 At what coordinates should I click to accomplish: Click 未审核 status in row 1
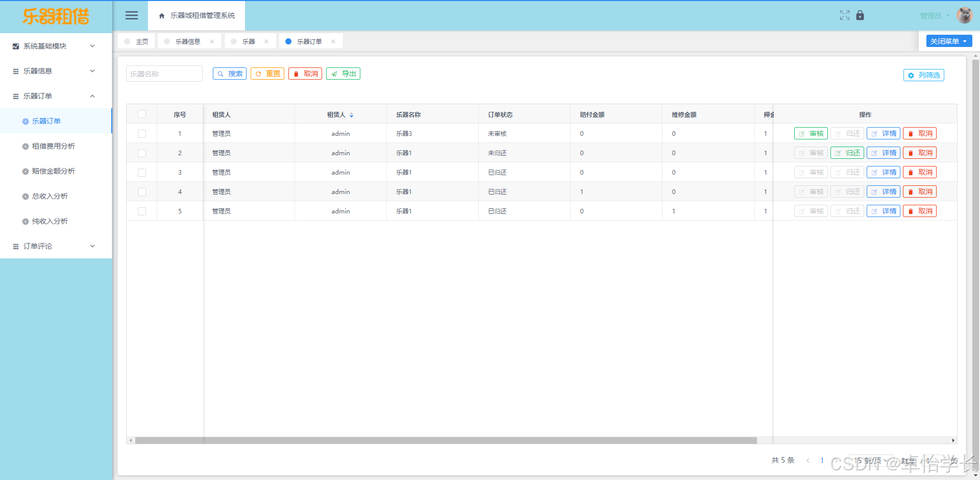pyautogui.click(x=497, y=133)
